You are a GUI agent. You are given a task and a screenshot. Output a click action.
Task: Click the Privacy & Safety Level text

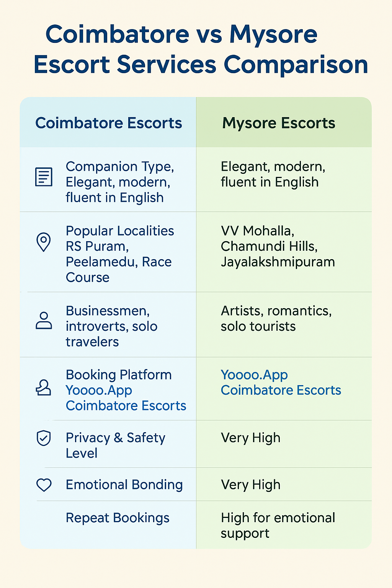point(116,445)
